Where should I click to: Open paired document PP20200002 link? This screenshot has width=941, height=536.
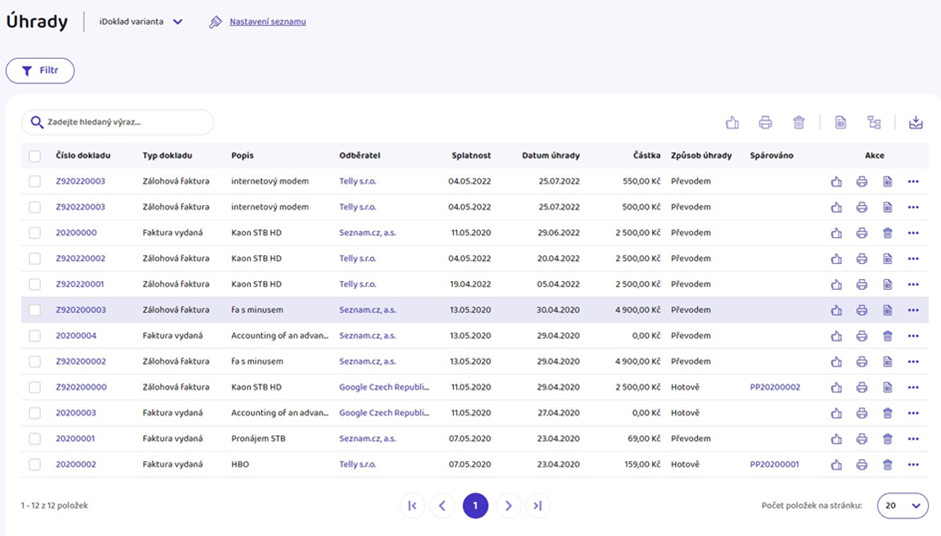coord(775,388)
